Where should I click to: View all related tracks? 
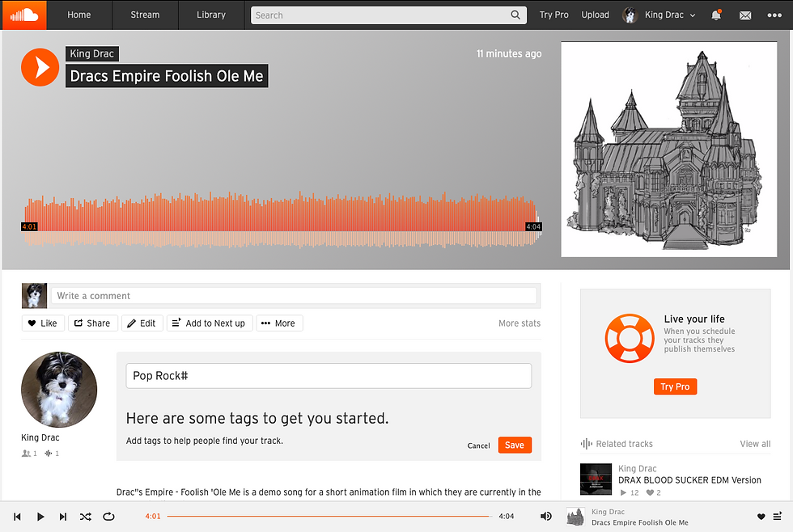(x=755, y=444)
